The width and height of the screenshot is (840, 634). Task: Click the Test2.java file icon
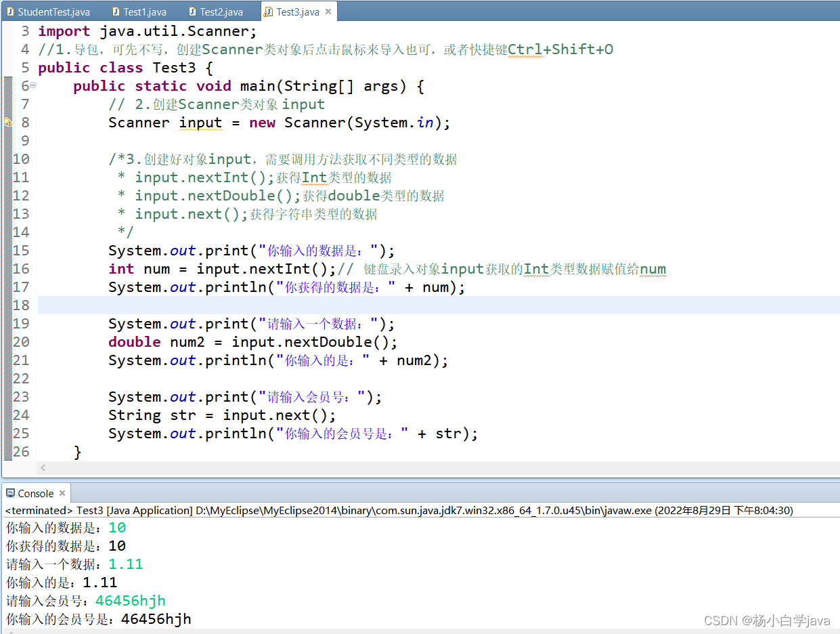pyautogui.click(x=192, y=12)
